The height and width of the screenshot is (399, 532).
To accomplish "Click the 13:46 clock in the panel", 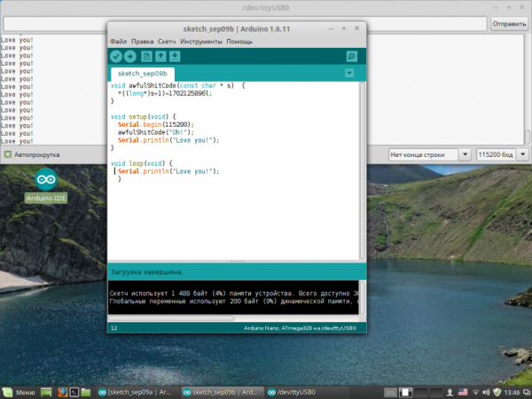I will (x=512, y=393).
